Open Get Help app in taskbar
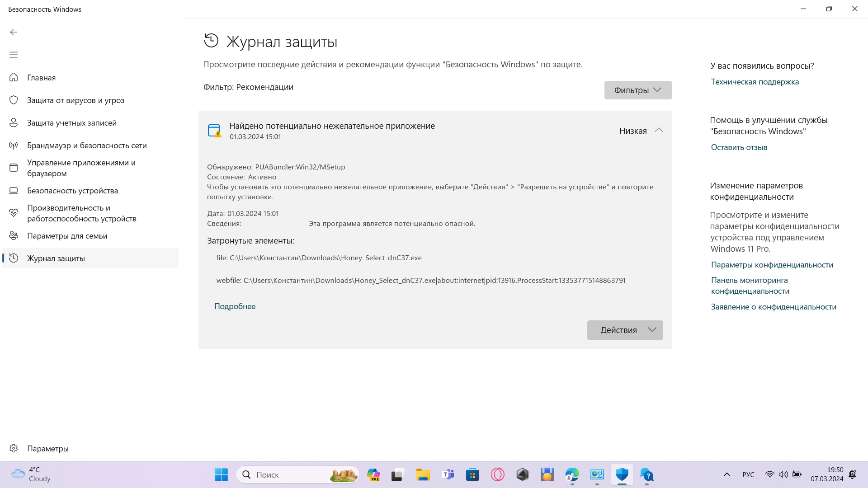Image resolution: width=868 pixels, height=488 pixels. pos(647,475)
